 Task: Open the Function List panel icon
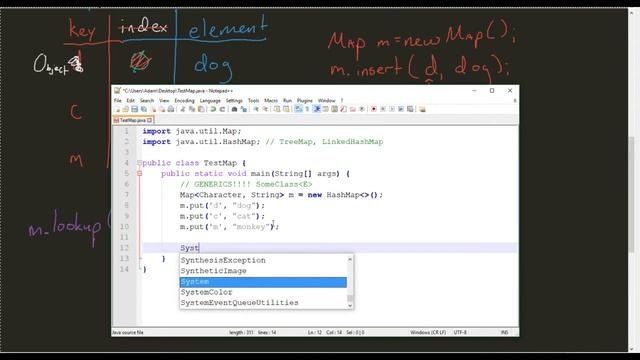click(x=343, y=109)
